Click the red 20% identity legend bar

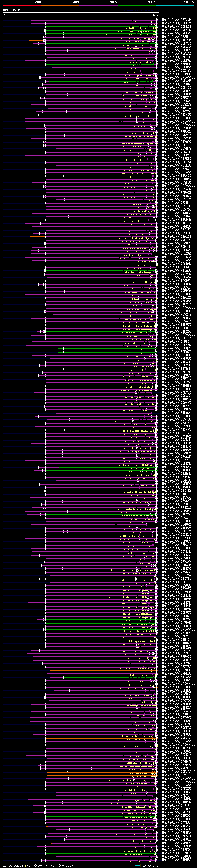coord(22,6)
